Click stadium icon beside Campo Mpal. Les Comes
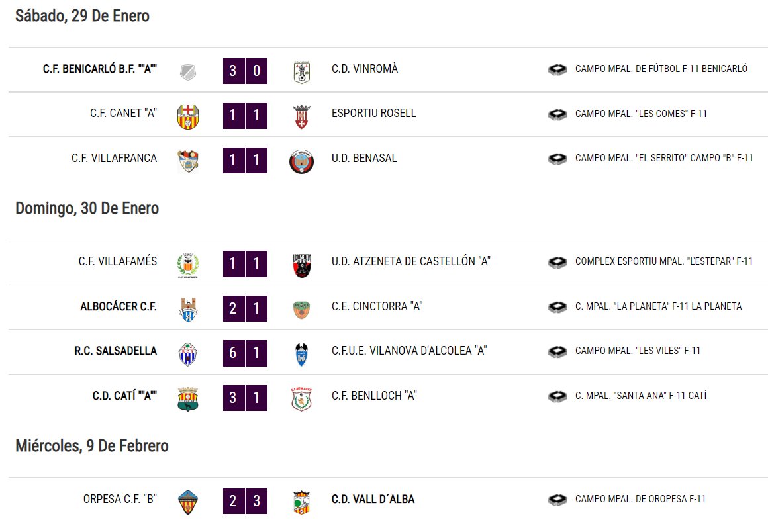 [x=557, y=114]
